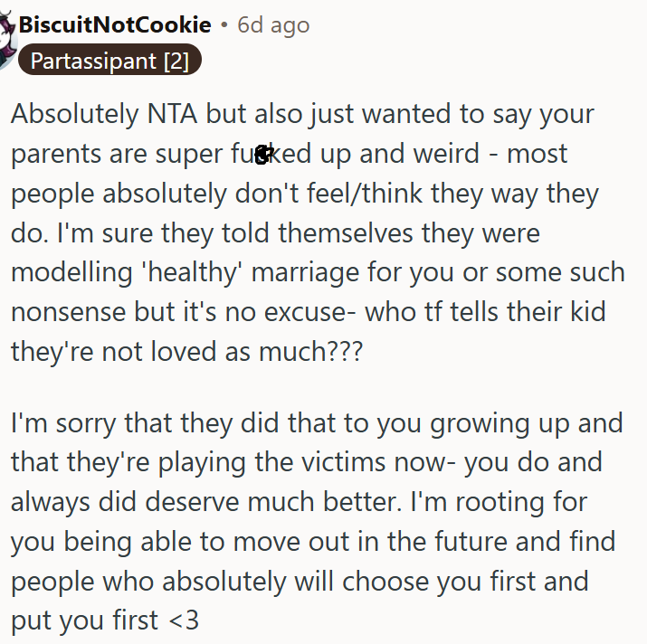The height and width of the screenshot is (644, 647).
Task: Click the word 'modelling' in the comment text
Action: coord(71,274)
